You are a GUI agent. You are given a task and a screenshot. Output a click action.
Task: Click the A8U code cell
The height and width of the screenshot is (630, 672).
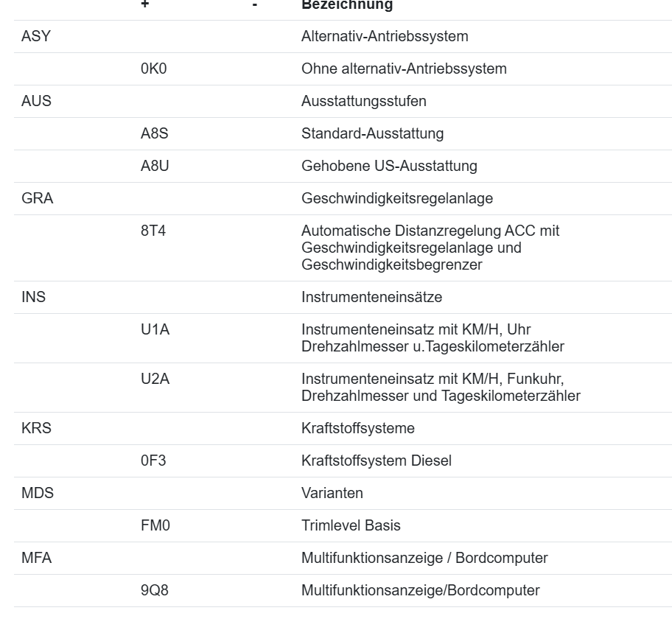155,166
